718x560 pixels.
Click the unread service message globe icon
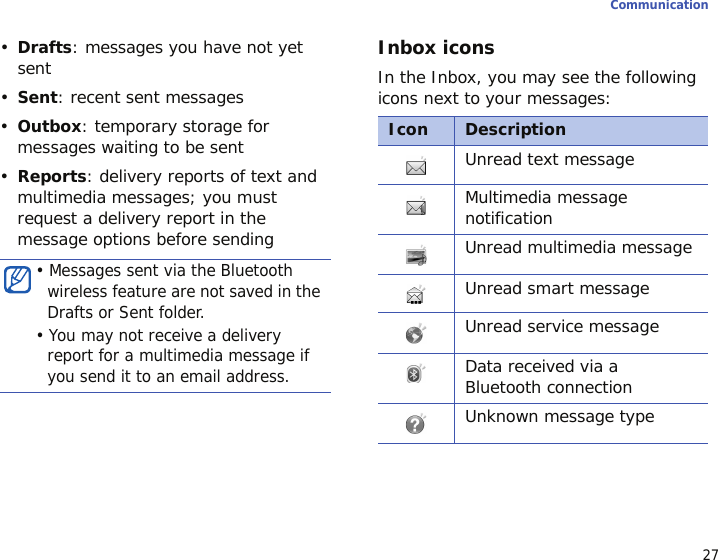416,334
